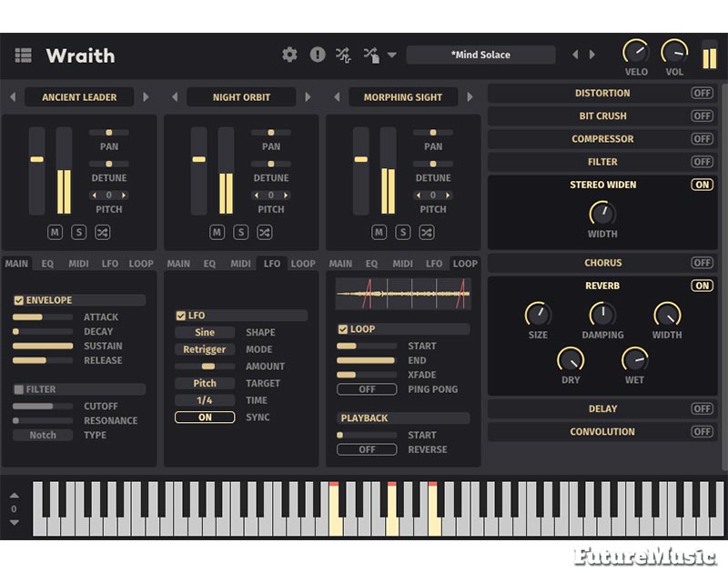The width and height of the screenshot is (728, 573).
Task: Toggle LFO SYNC ON button
Action: tap(205, 417)
